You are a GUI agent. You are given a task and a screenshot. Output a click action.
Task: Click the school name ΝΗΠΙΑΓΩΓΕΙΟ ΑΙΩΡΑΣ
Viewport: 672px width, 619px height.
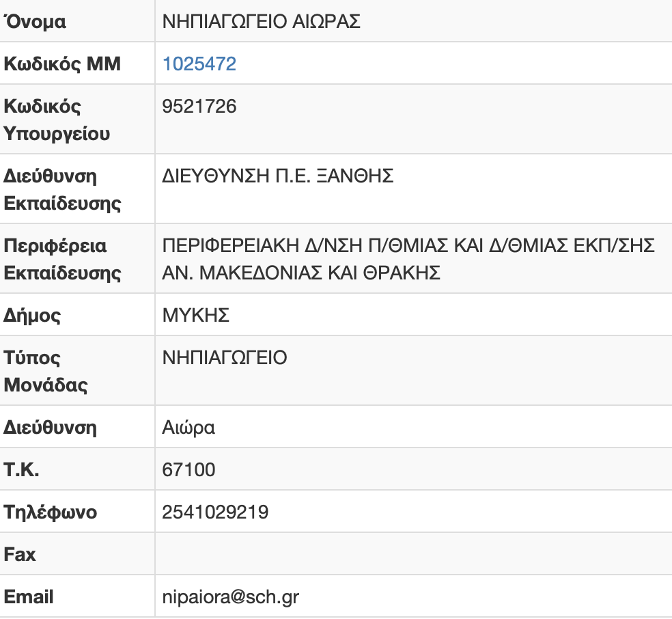(x=261, y=22)
